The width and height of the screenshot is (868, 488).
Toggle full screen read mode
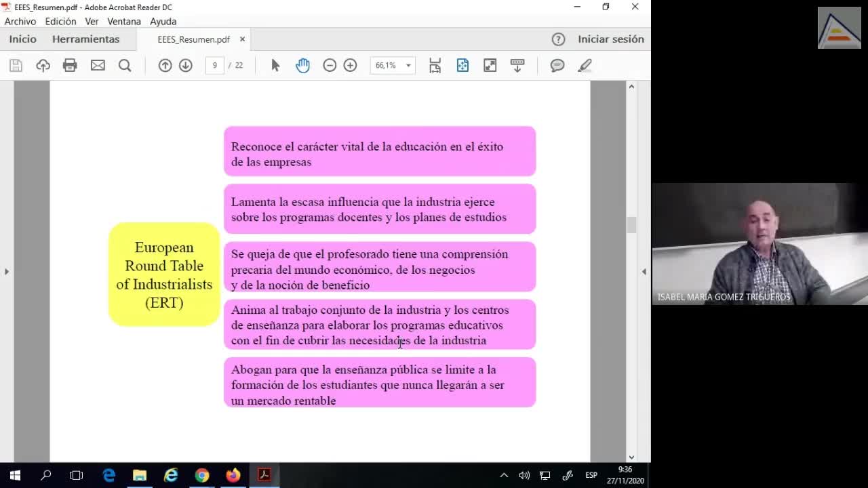pyautogui.click(x=490, y=65)
